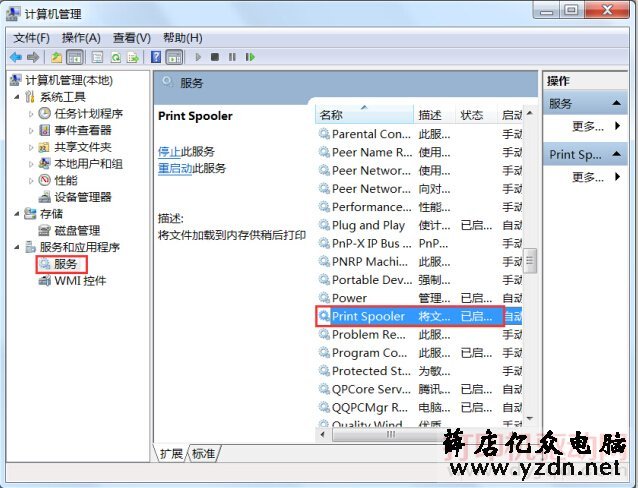The width and height of the screenshot is (638, 488).
Task: Click the vertical scrollbar thumb in services list
Action: pyautogui.click(x=530, y=260)
